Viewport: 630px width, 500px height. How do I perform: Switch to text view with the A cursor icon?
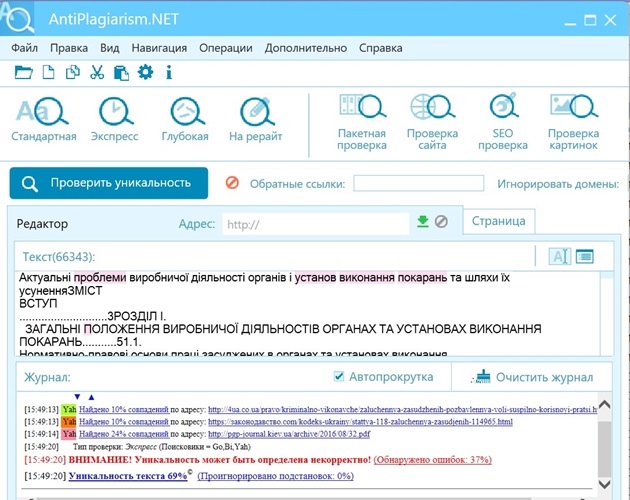(560, 256)
